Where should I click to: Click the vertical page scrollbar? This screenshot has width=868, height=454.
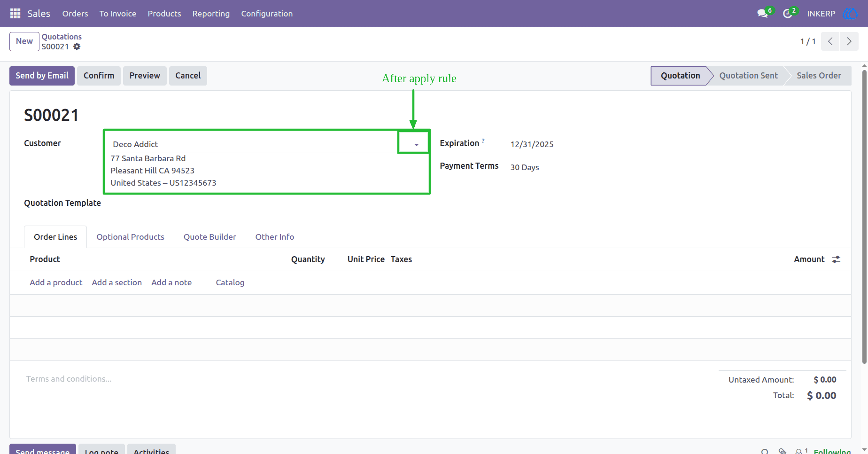(864, 216)
